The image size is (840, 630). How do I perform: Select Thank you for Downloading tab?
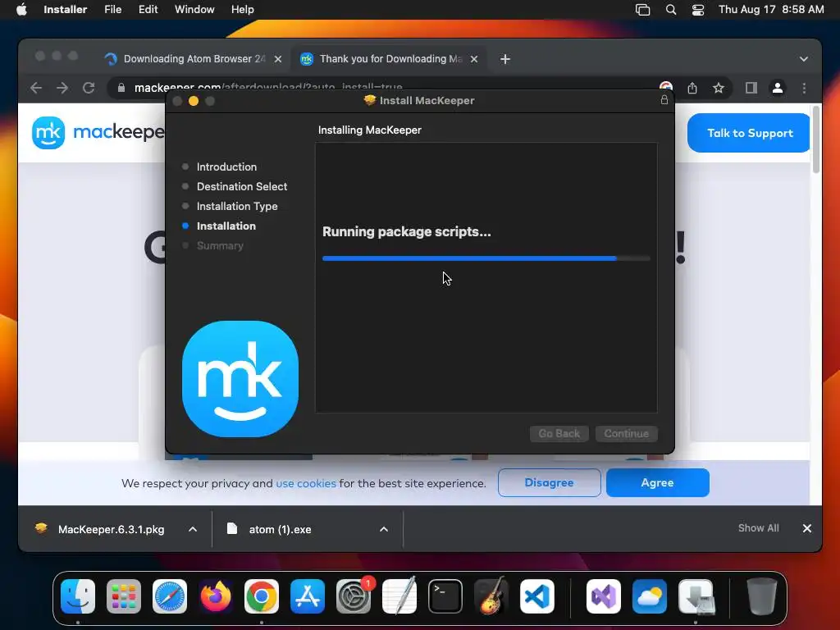[390, 59]
